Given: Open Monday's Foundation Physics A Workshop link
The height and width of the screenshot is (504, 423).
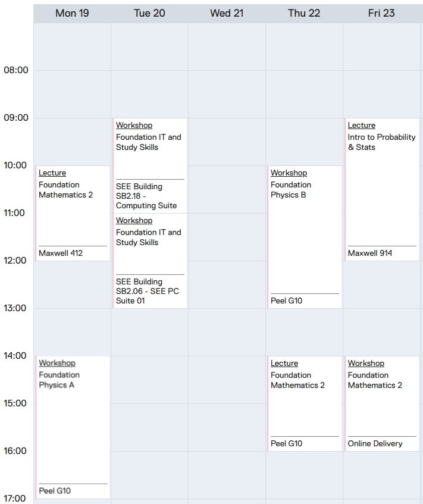Looking at the screenshot, I should click(57, 363).
